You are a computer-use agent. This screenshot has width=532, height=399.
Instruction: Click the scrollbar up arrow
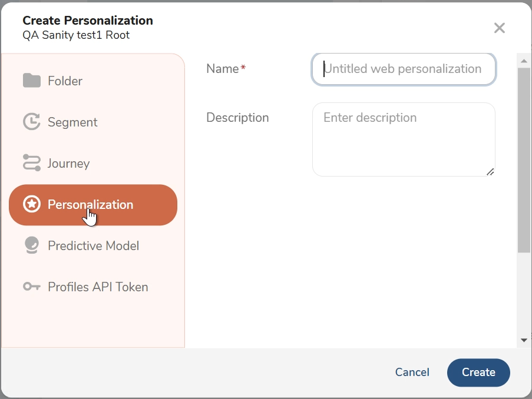pyautogui.click(x=524, y=61)
